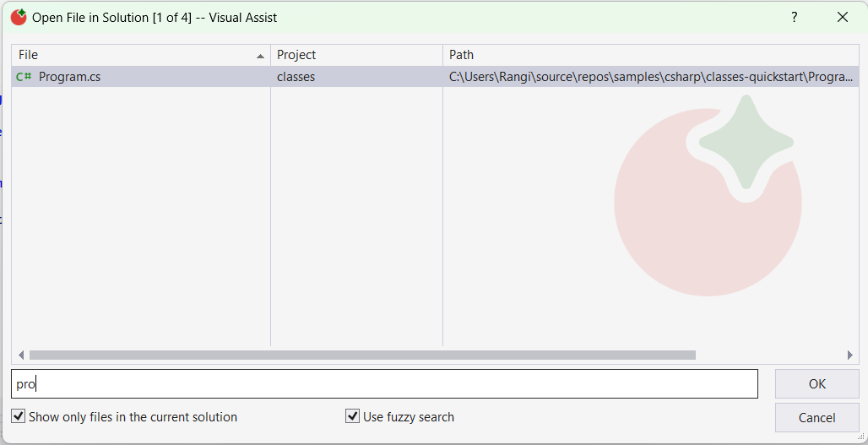Click the horizontal scrollbar thumb
The width and height of the screenshot is (868, 445).
(x=361, y=355)
